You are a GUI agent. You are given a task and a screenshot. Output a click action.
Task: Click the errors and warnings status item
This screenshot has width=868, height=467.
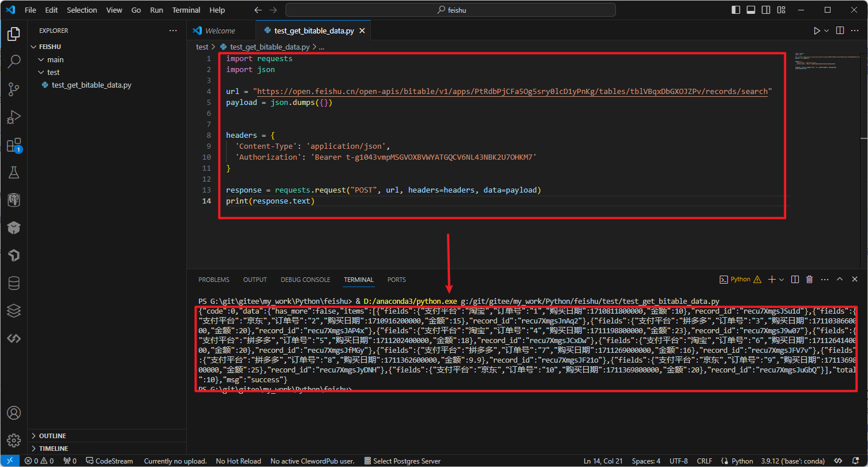click(x=39, y=461)
